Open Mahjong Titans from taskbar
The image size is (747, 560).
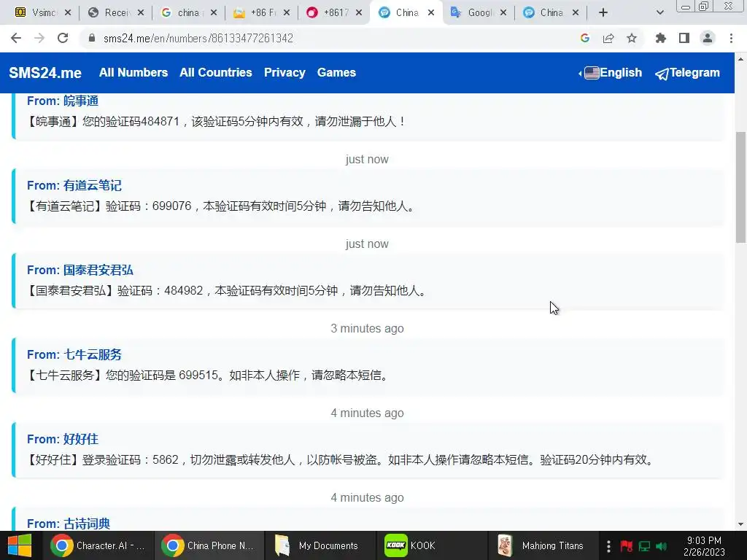[542, 545]
